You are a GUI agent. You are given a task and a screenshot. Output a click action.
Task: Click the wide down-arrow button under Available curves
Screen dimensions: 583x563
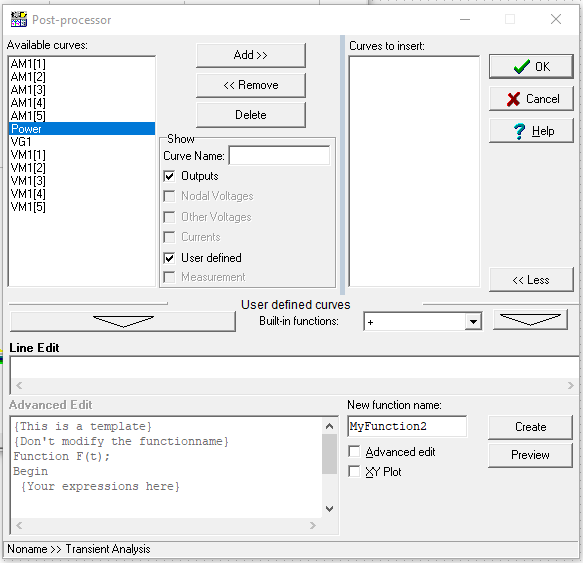[x=123, y=322]
